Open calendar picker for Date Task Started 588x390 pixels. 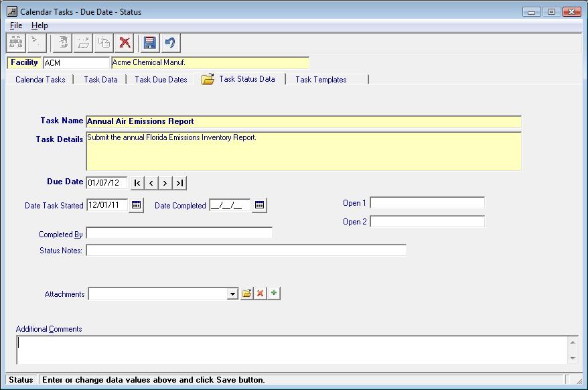pos(136,205)
